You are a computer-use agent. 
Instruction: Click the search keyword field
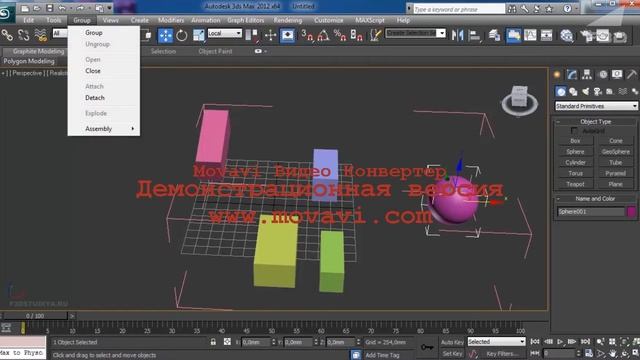click(x=459, y=9)
